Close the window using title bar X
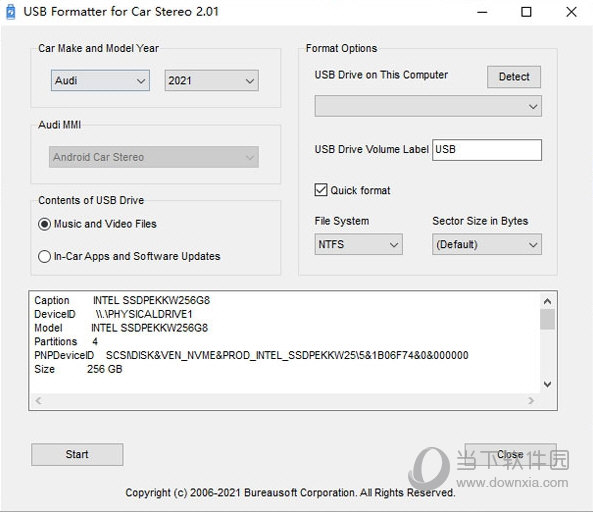This screenshot has width=593, height=512. click(571, 12)
